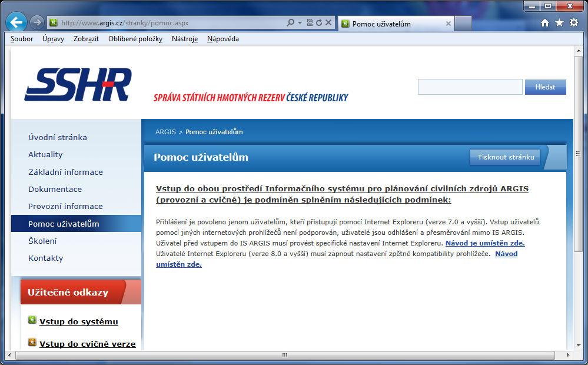Click the vertical scrollbar thumb
Image resolution: width=588 pixels, height=365 pixels.
(x=578, y=154)
